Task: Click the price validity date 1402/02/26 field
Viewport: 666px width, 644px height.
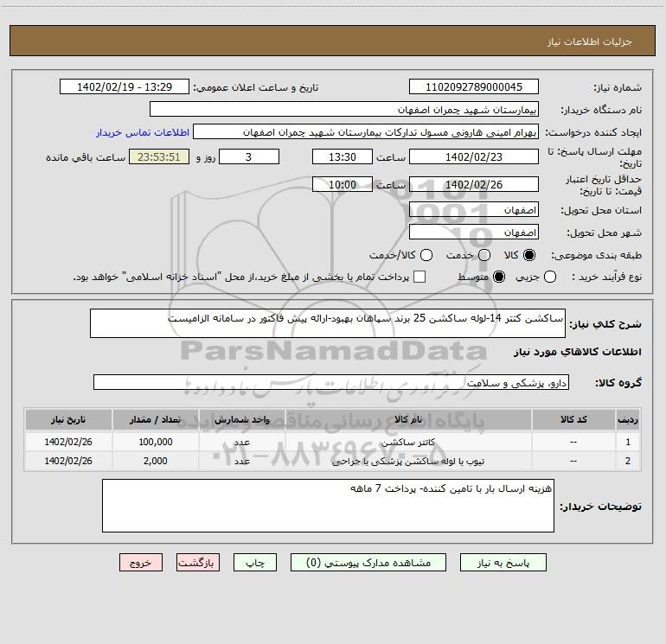Action: point(474,184)
